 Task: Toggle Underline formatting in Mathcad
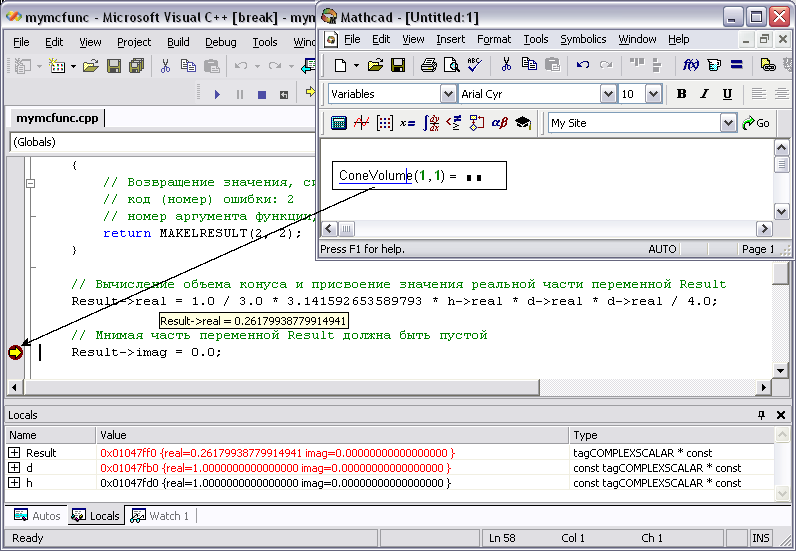727,94
